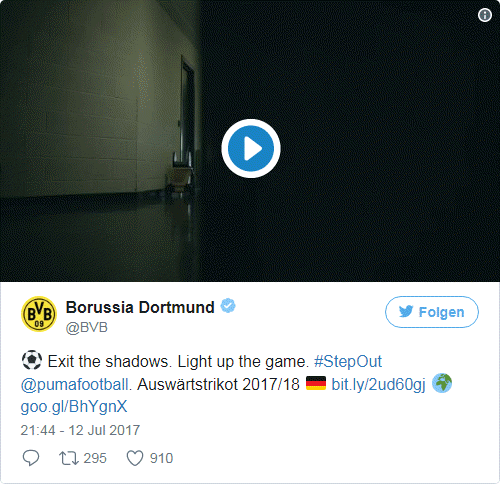
Task: Click the info icon on the video
Action: point(485,15)
